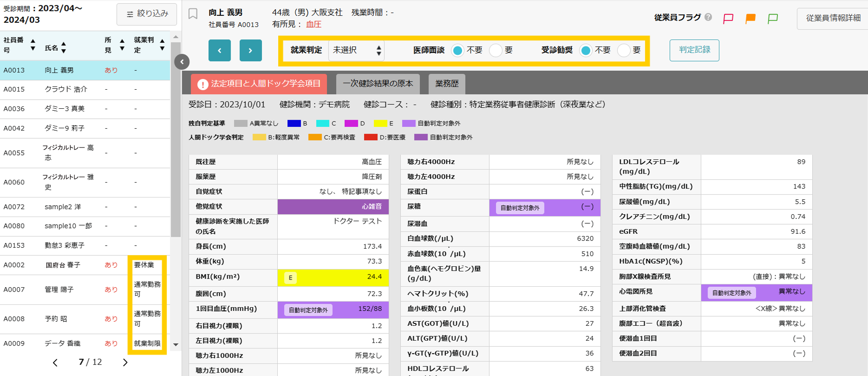Open the help icon next to 従業員フラグ

[x=708, y=17]
